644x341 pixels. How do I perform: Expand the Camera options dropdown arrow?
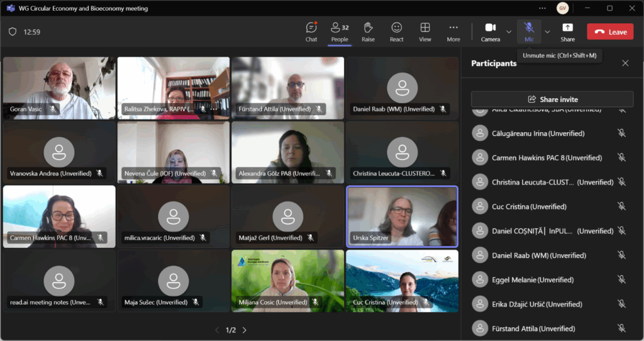point(509,31)
